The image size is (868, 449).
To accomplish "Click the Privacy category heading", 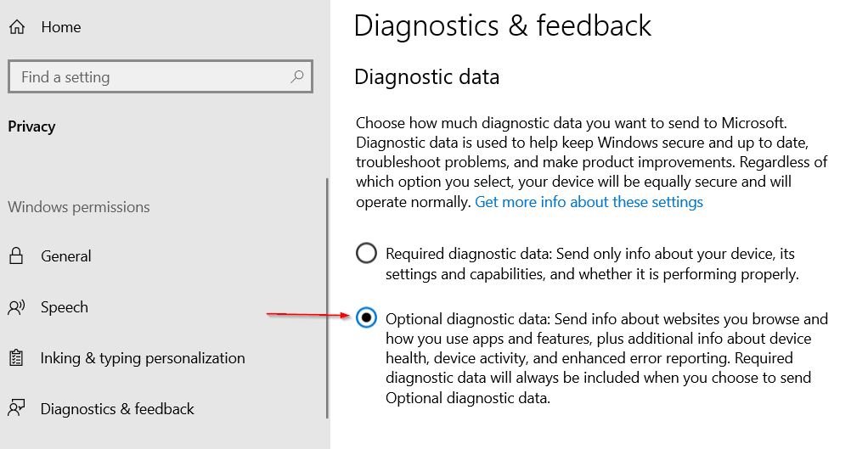I will (x=31, y=126).
